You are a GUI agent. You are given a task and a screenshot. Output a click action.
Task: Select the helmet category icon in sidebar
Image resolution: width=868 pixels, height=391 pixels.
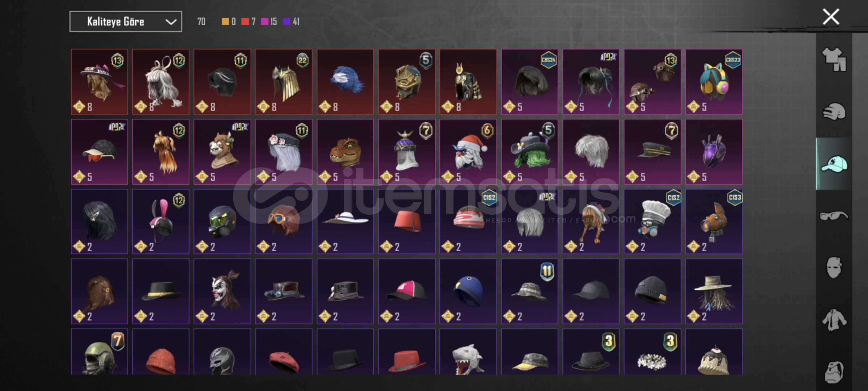[x=834, y=112]
